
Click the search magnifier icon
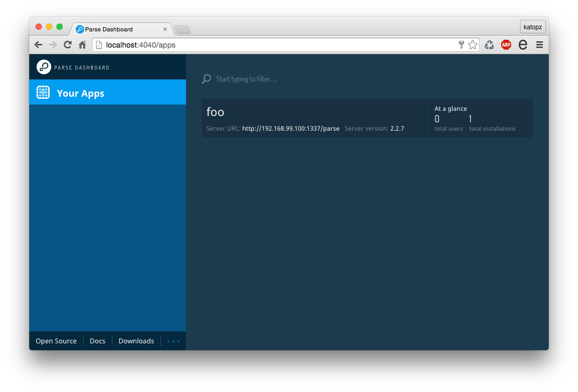click(206, 78)
